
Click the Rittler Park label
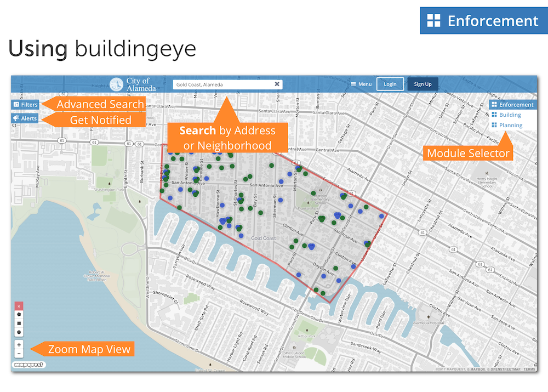coord(307,336)
